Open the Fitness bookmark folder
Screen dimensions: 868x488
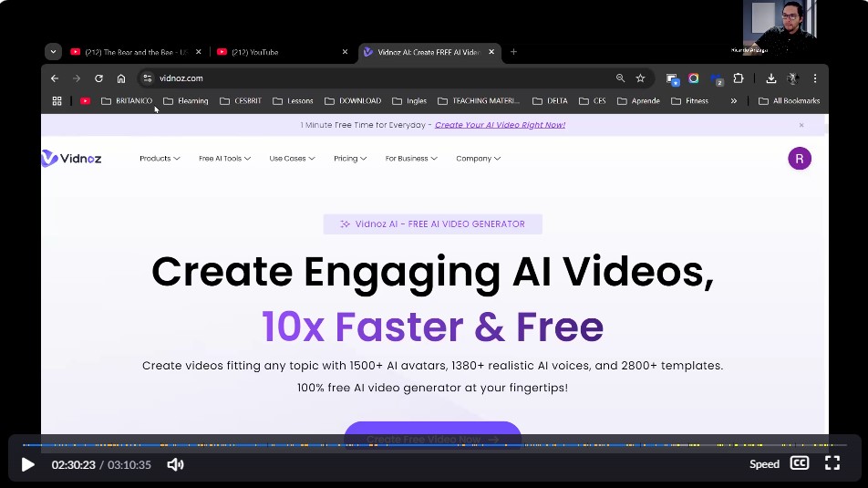coord(689,101)
